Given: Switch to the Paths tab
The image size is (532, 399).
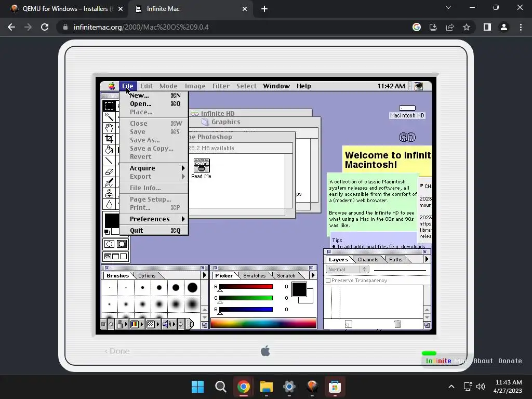Looking at the screenshot, I should pos(395,260).
